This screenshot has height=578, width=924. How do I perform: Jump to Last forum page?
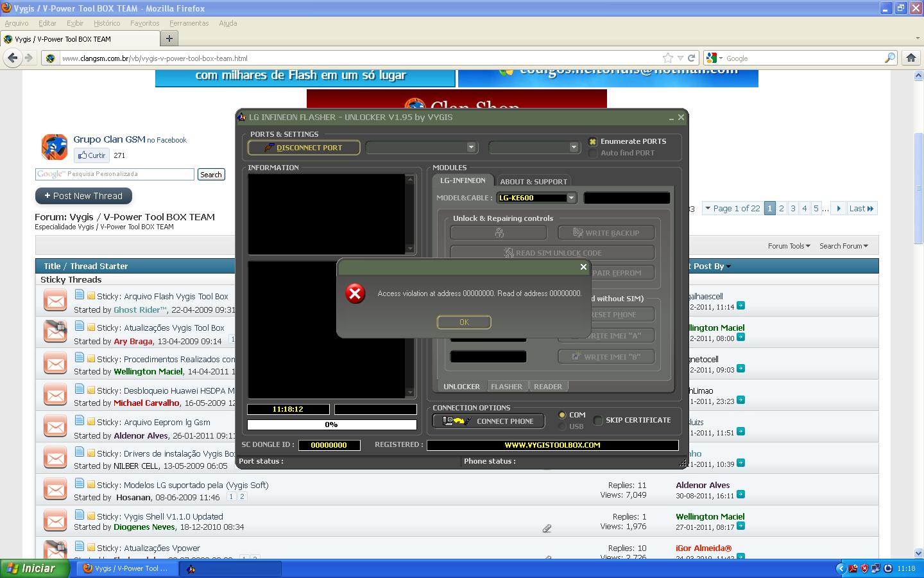pyautogui.click(x=861, y=208)
